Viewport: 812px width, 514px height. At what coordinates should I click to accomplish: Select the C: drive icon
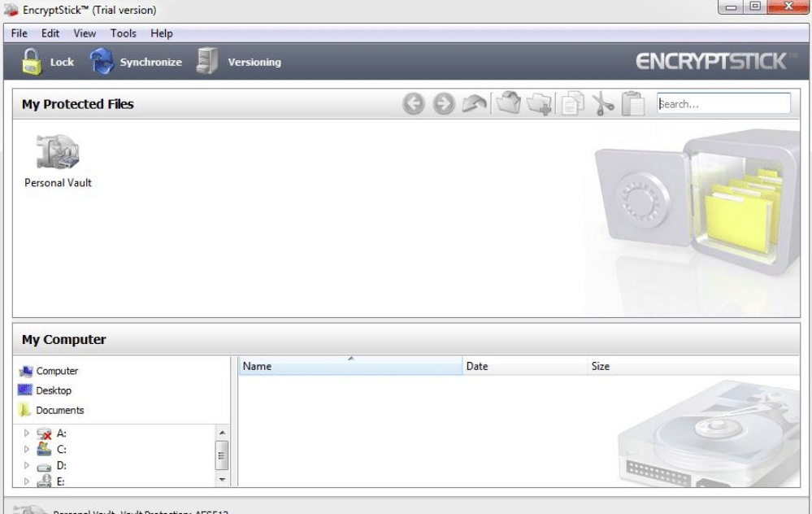coord(44,449)
